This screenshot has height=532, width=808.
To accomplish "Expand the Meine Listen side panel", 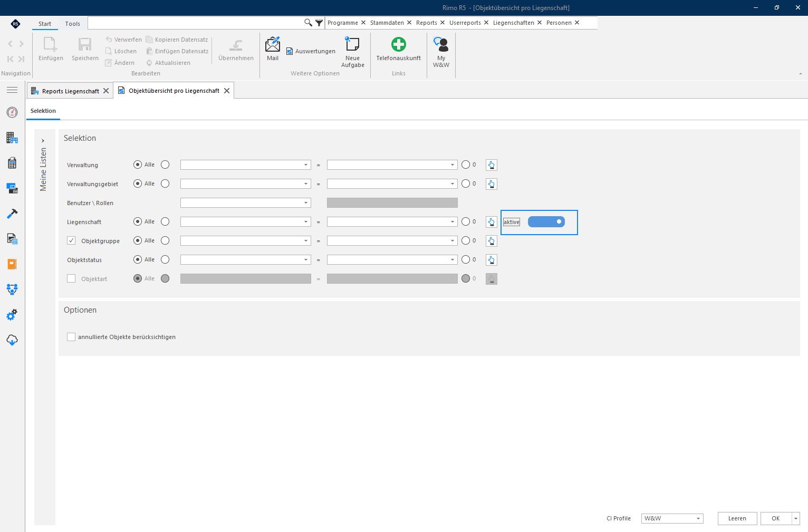I will click(43, 141).
